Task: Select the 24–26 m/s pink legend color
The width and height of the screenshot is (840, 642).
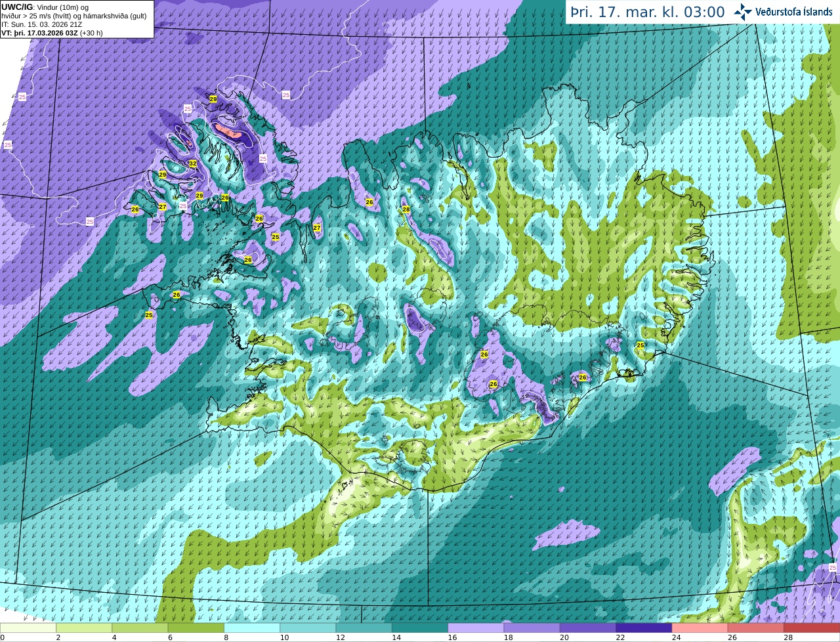Action: click(x=700, y=628)
